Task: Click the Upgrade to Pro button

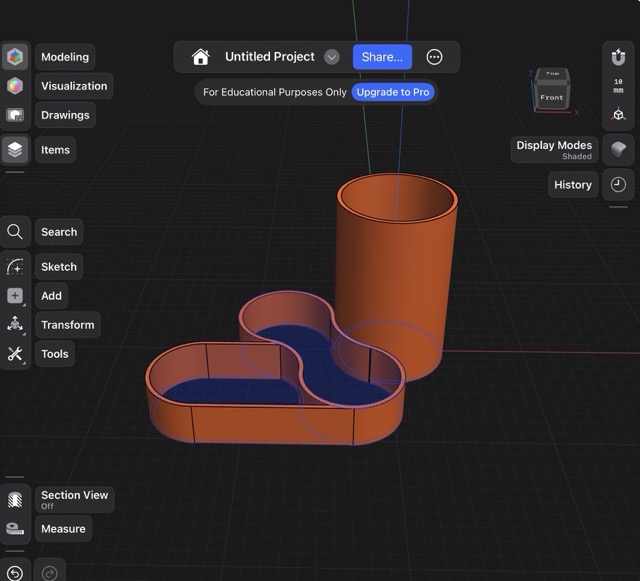Action: [393, 92]
